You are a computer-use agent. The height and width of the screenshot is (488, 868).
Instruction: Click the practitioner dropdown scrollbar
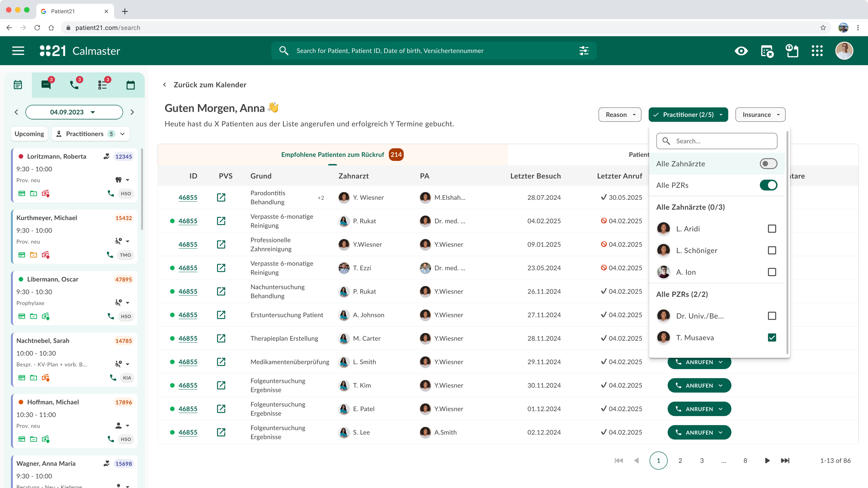point(787,242)
